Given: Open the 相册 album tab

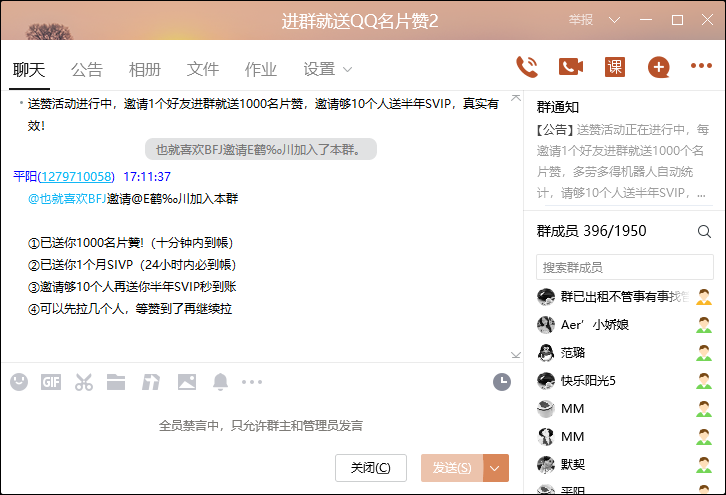Looking at the screenshot, I should click(x=144, y=70).
